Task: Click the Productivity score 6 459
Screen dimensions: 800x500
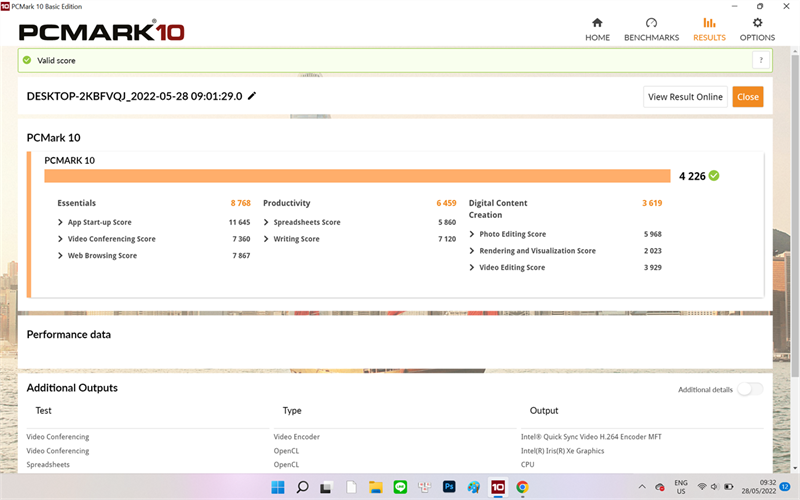Action: pyautogui.click(x=446, y=203)
